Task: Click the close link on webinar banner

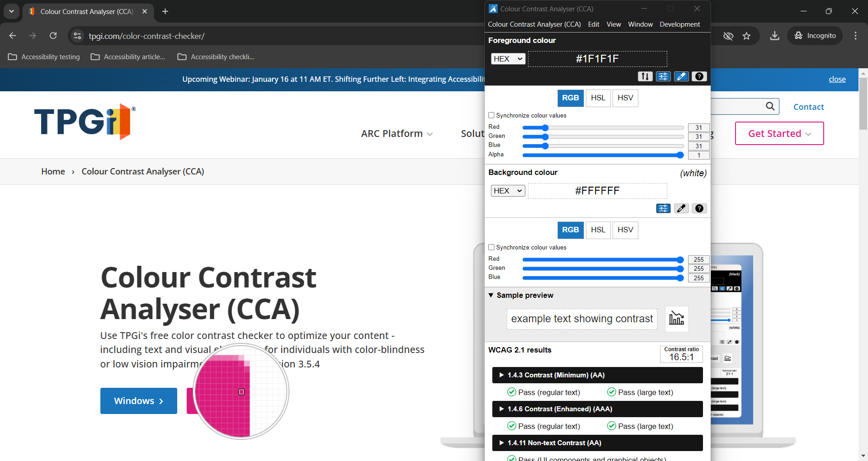Action: pyautogui.click(x=837, y=79)
